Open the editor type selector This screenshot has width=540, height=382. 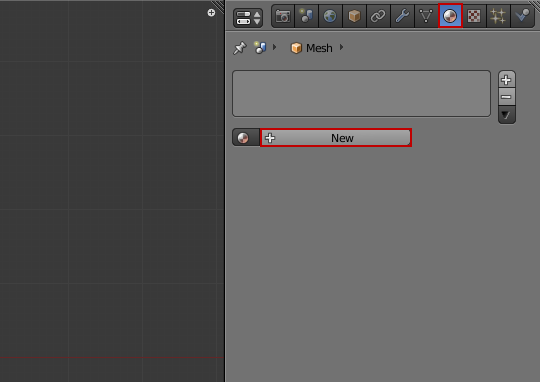click(248, 18)
